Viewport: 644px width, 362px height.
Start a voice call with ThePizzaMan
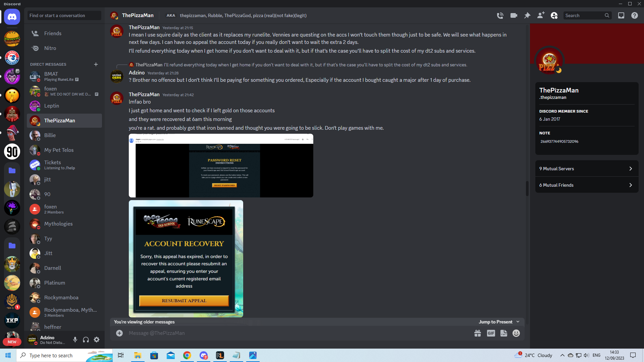tap(500, 15)
